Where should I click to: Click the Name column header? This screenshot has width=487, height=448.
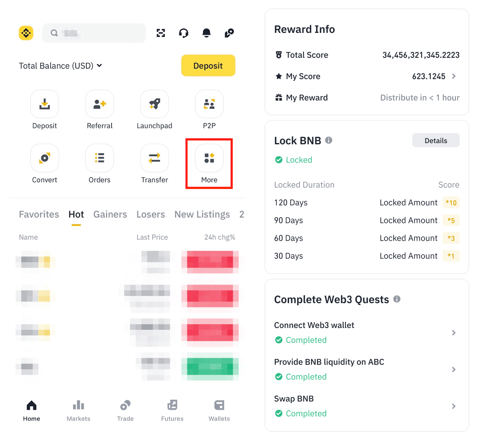point(28,237)
